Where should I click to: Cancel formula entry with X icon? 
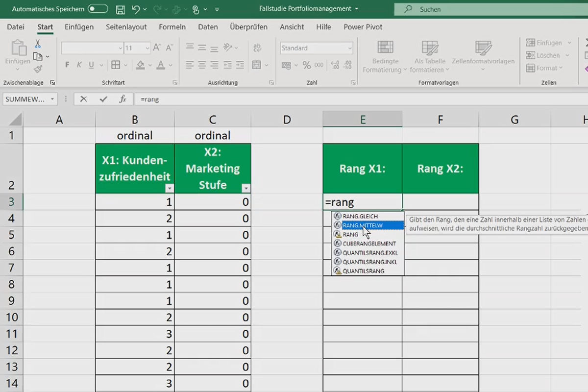83,99
